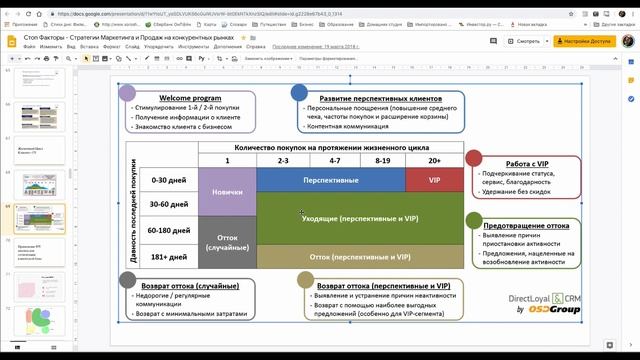Open the Формат menu
The height and width of the screenshot is (360, 640).
(x=112, y=47)
